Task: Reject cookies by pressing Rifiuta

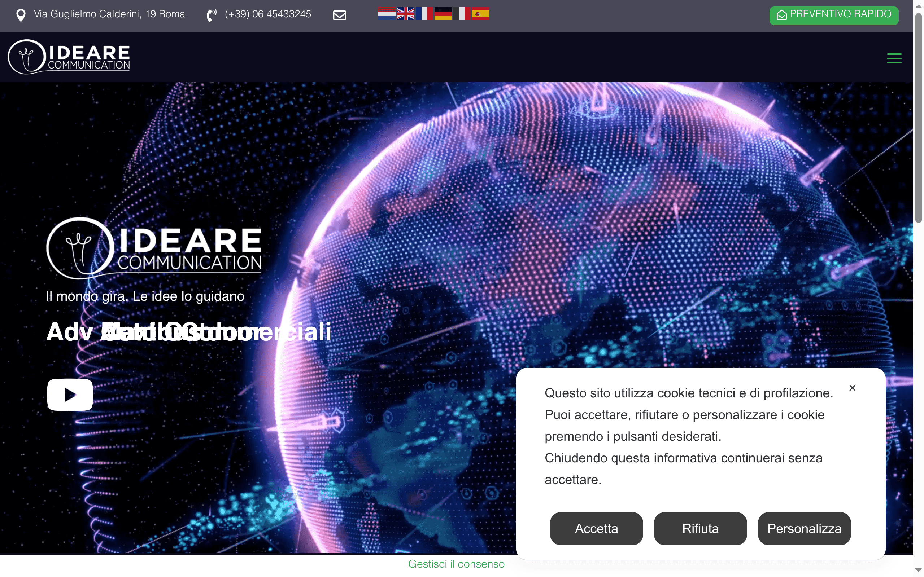Action: (x=700, y=529)
